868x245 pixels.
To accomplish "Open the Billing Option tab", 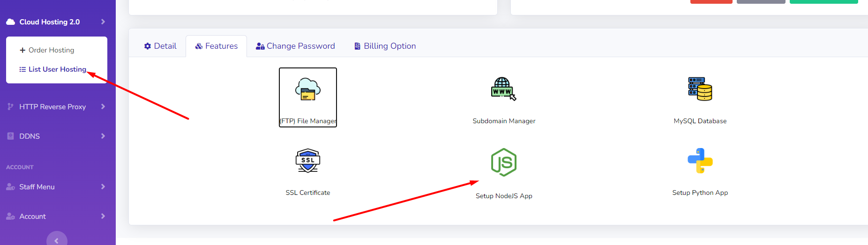I will pos(385,46).
